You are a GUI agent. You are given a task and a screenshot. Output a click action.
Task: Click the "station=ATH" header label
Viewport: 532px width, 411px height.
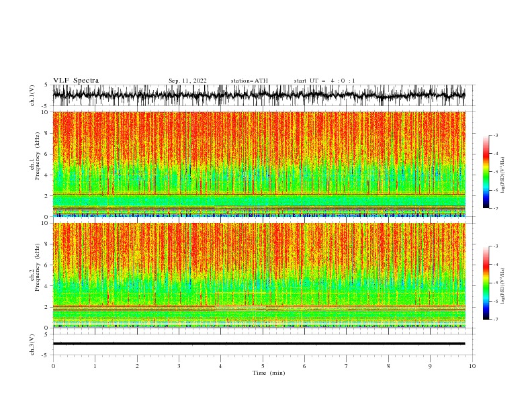[x=249, y=81]
